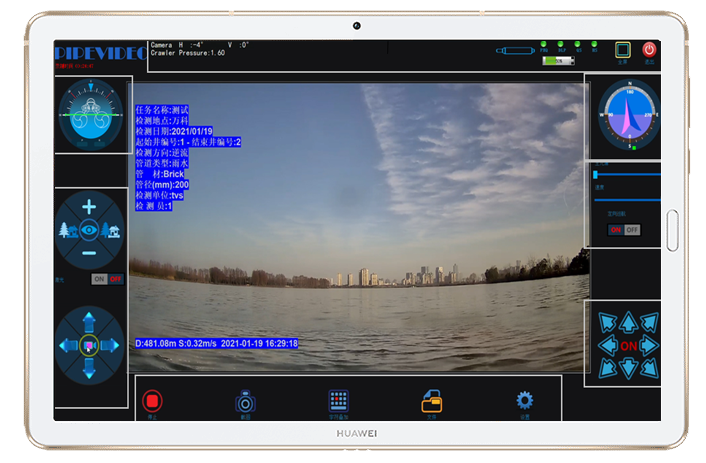This screenshot has height=463, width=706.
Task: Click the red power exit button
Action: [x=649, y=50]
